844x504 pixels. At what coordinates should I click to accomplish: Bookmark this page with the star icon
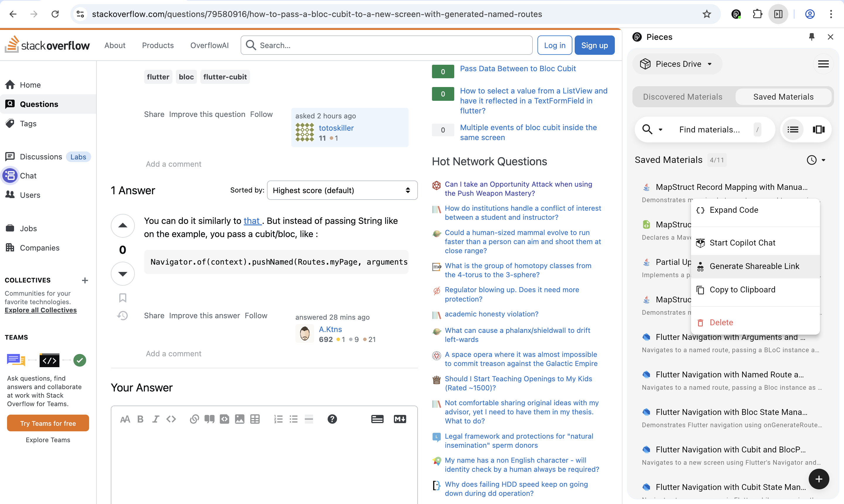coord(707,14)
